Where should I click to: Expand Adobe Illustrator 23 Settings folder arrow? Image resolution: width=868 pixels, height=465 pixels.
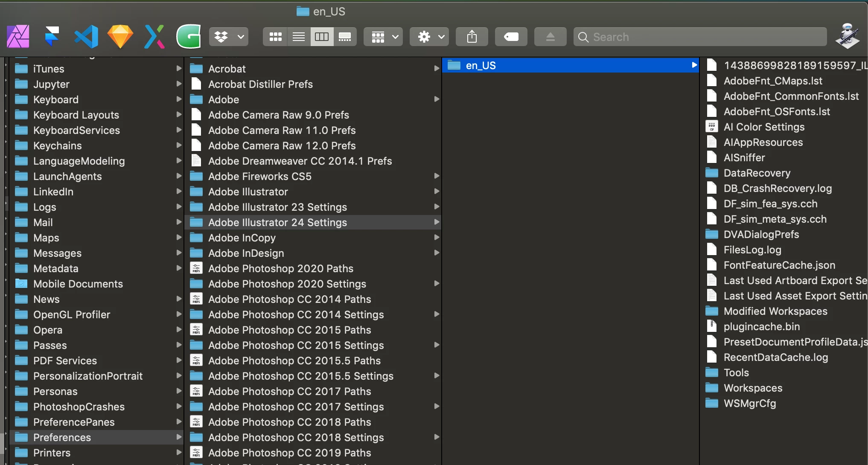tap(437, 207)
